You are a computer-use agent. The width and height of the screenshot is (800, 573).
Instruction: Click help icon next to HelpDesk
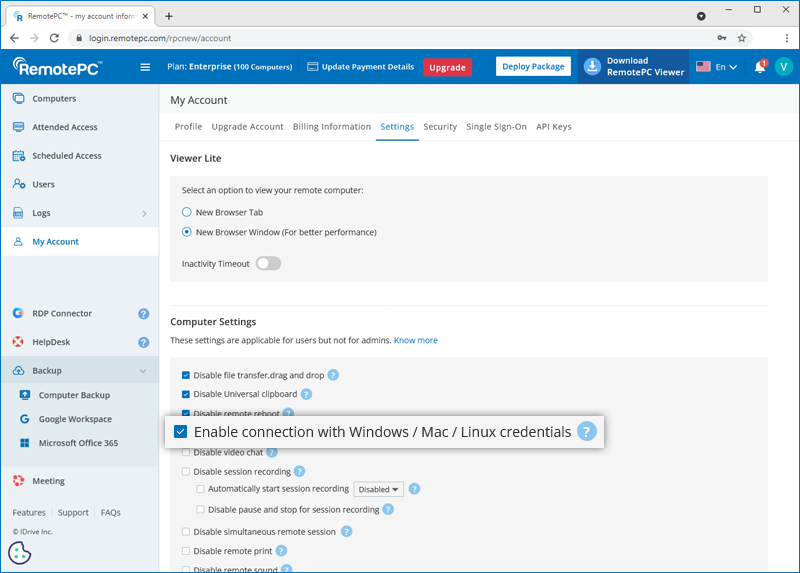pyautogui.click(x=144, y=342)
